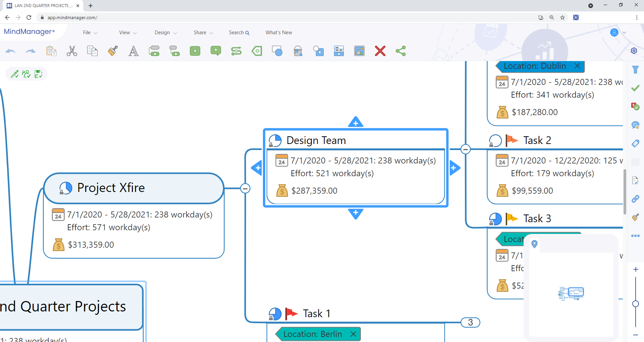Click the Copy pages icon
The image size is (644, 342).
click(x=92, y=51)
